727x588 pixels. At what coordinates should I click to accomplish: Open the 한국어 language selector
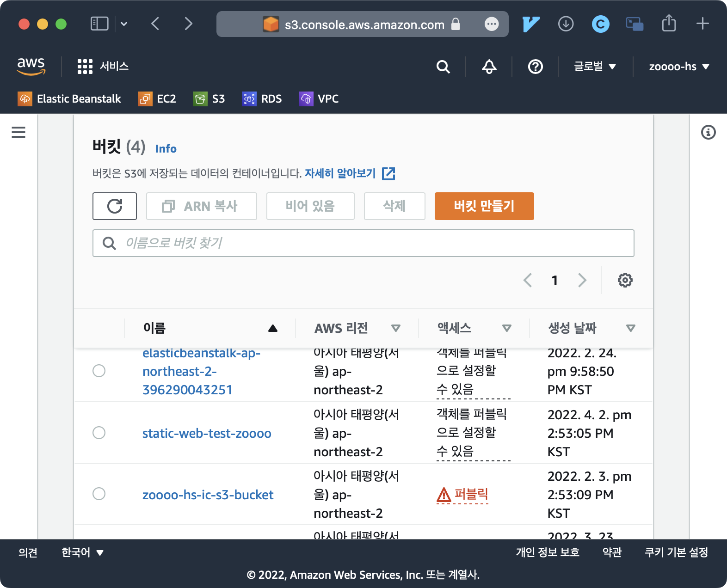[82, 552]
